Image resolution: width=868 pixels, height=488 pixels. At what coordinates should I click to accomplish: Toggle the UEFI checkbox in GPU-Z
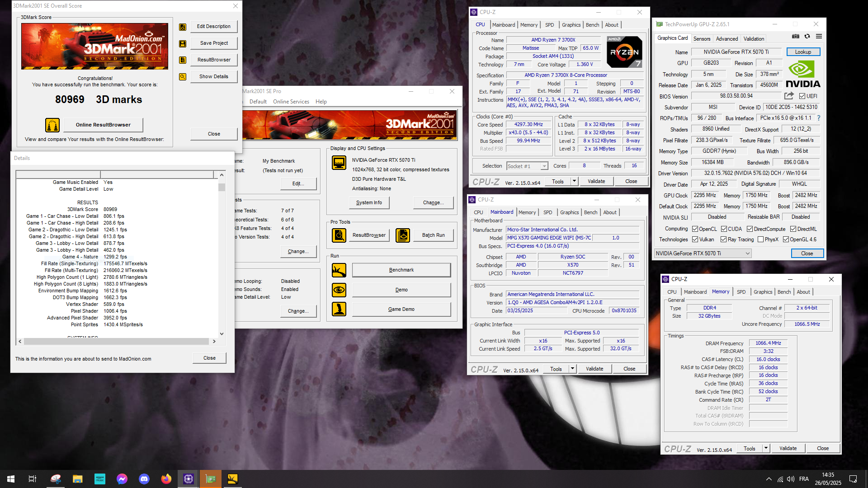pos(802,96)
